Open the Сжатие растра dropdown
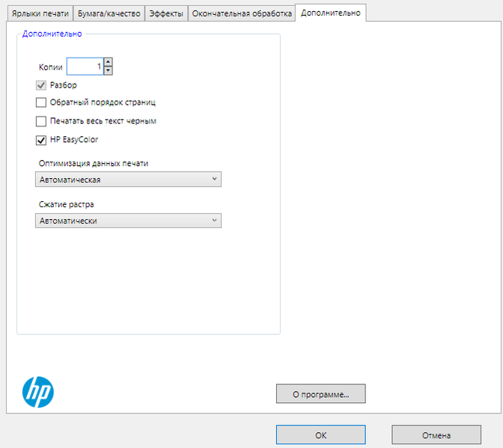Viewport: 503px width, 448px height. click(x=128, y=221)
